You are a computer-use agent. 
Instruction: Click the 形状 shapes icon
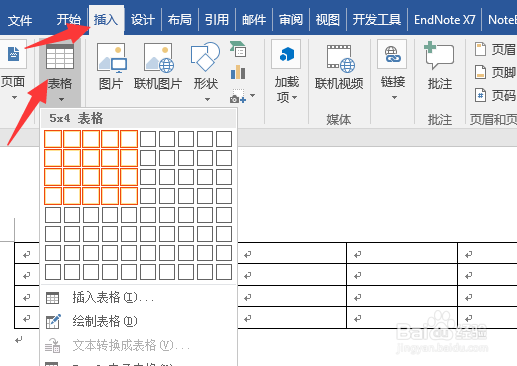click(205, 57)
